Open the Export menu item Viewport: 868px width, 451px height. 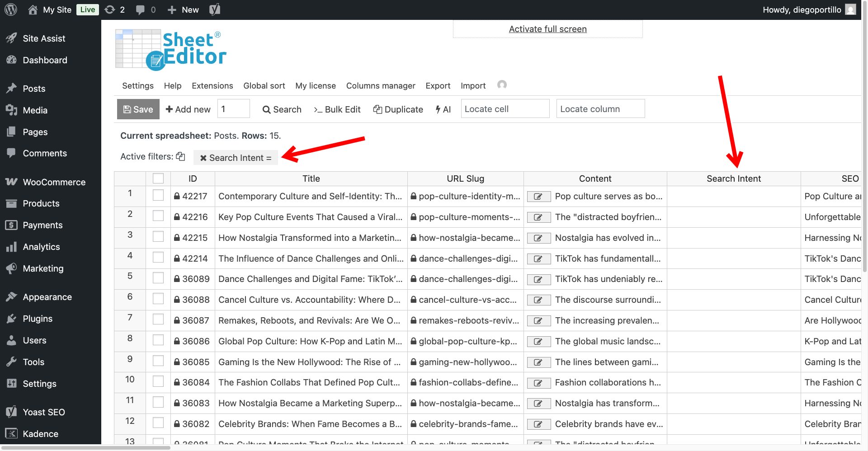pyautogui.click(x=438, y=85)
